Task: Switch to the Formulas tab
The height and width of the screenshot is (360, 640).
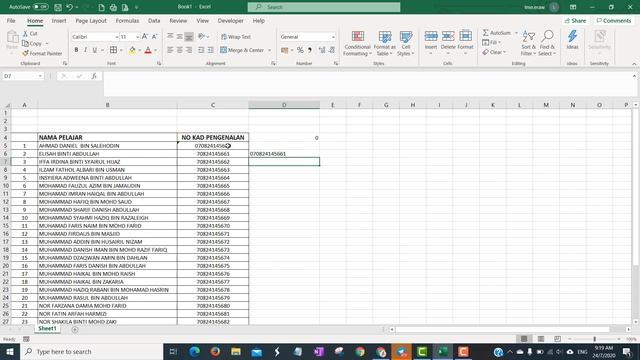Action: pyautogui.click(x=127, y=20)
